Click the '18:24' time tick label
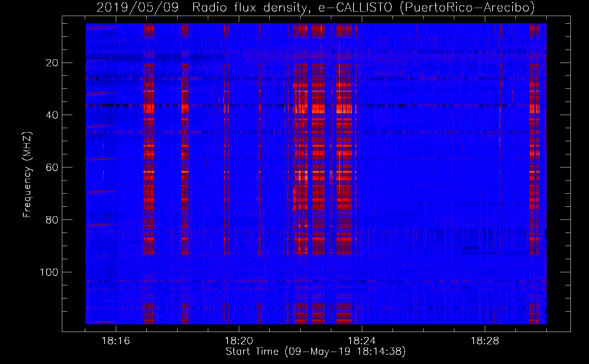The width and height of the screenshot is (589, 364). pos(362,341)
